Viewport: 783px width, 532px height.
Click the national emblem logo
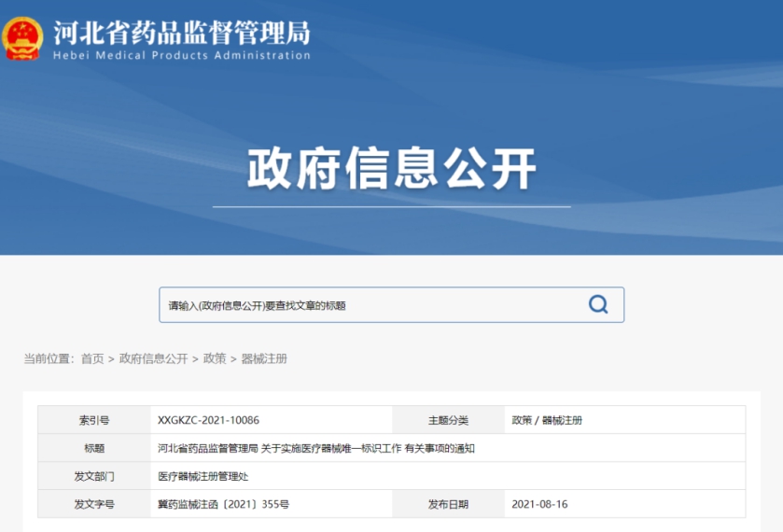pos(22,39)
